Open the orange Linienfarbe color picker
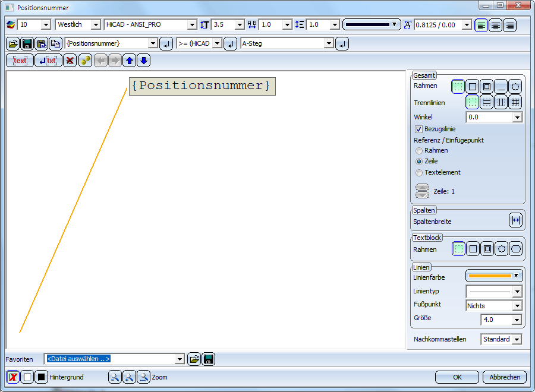 click(x=493, y=276)
